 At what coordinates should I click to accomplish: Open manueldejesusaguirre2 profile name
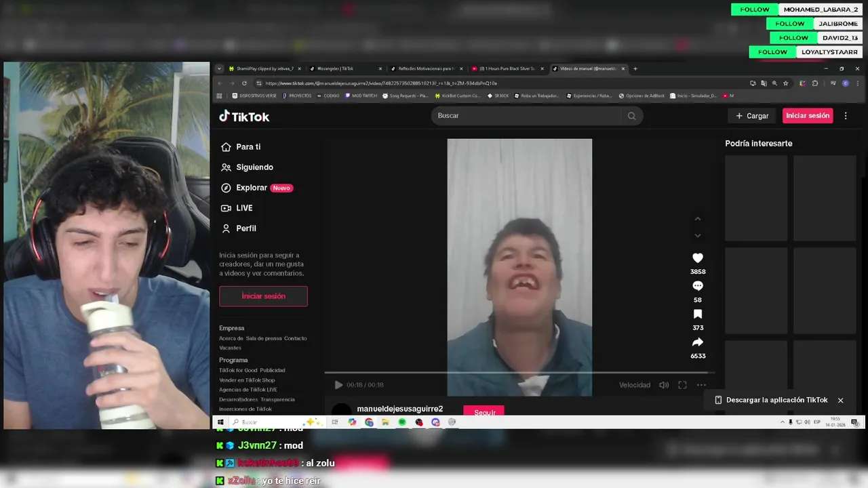400,409
